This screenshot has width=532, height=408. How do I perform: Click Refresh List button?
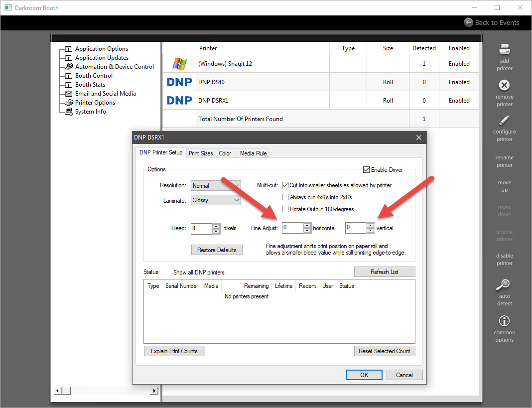tap(385, 272)
